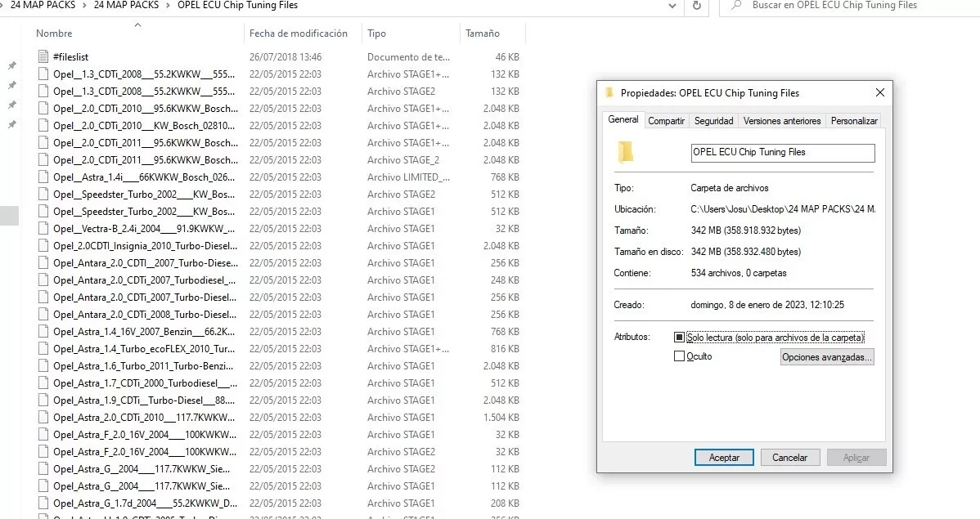Screen dimensions: 980x519
Task: Click the Cancelar button
Action: click(789, 458)
